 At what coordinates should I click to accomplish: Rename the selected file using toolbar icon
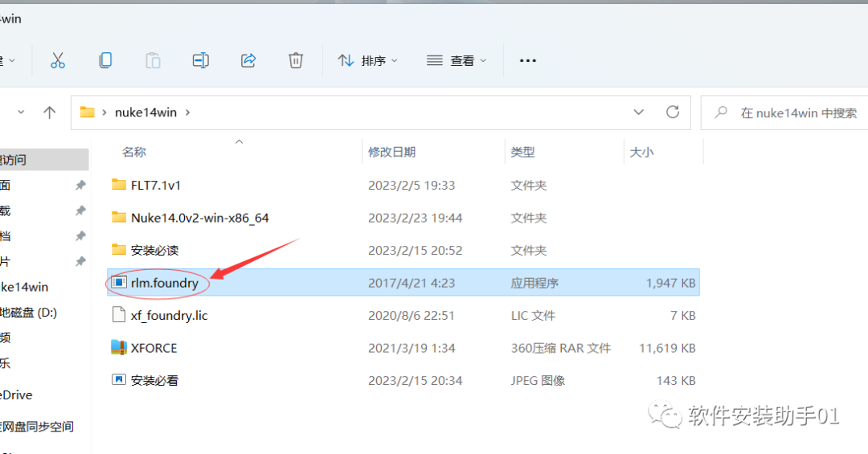coord(200,60)
